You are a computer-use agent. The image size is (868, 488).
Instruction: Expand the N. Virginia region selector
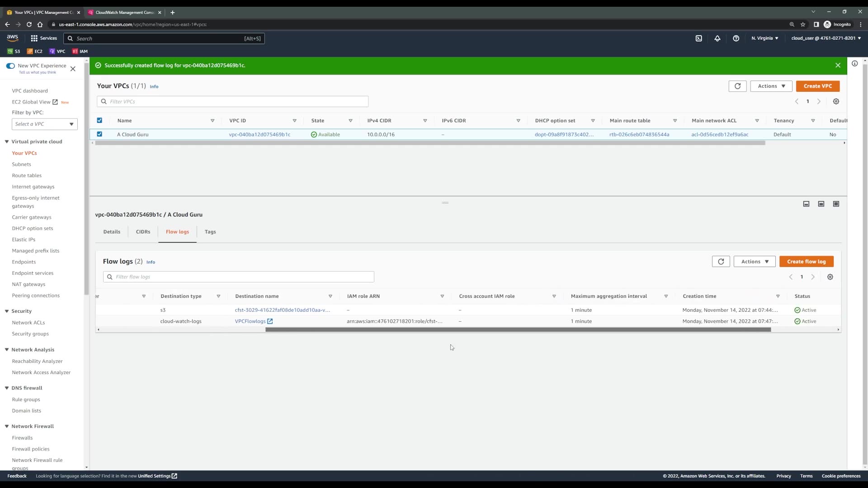tap(764, 38)
